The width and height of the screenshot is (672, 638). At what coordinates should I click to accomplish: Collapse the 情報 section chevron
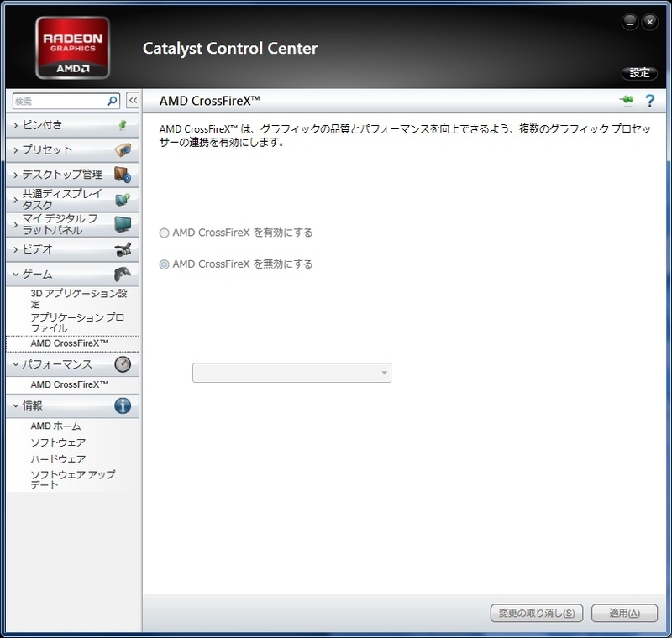coord(15,405)
